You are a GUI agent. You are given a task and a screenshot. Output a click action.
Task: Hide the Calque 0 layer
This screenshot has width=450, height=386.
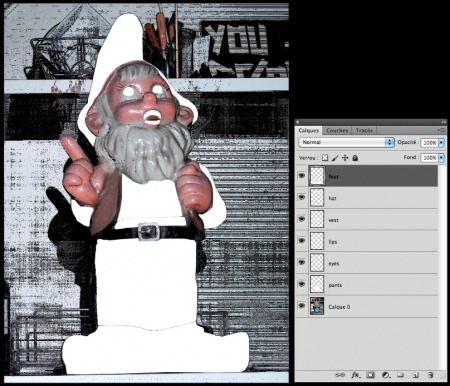(x=302, y=306)
